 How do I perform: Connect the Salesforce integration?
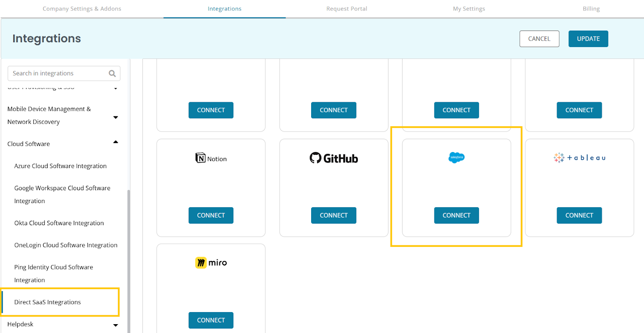point(456,216)
